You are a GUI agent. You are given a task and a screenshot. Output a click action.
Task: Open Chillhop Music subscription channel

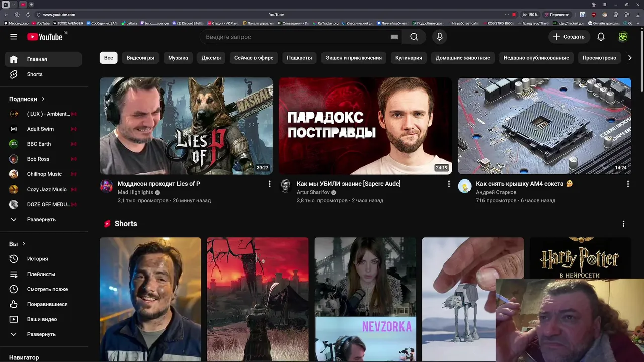[x=43, y=174]
